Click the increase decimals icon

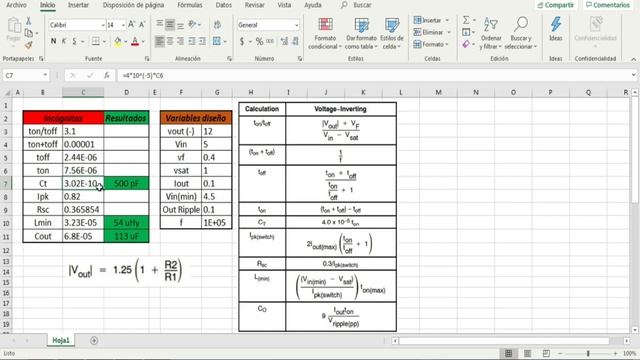coord(284,41)
